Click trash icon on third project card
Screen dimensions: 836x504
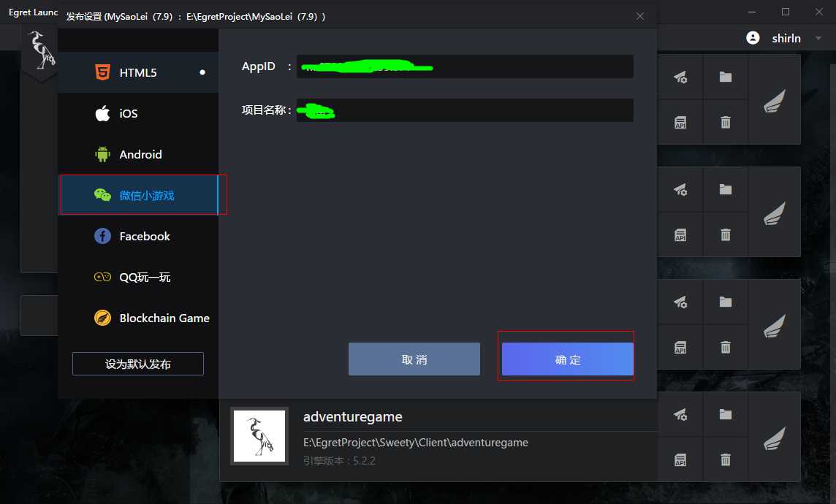click(726, 348)
